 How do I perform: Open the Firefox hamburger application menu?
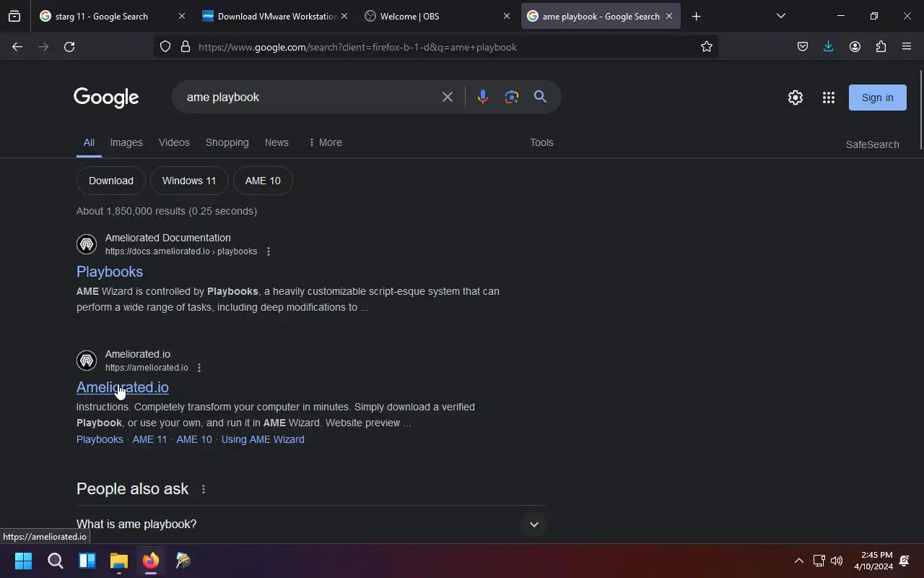[907, 47]
